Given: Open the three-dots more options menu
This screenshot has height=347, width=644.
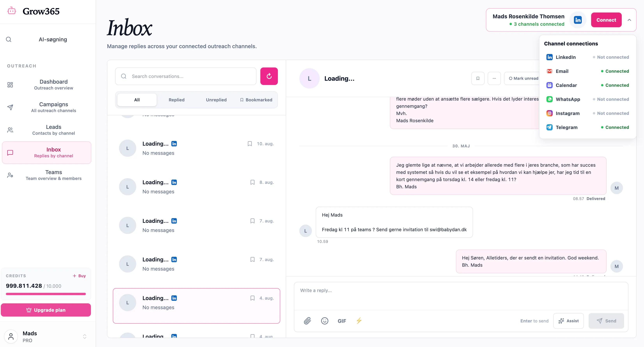Looking at the screenshot, I should pos(494,78).
